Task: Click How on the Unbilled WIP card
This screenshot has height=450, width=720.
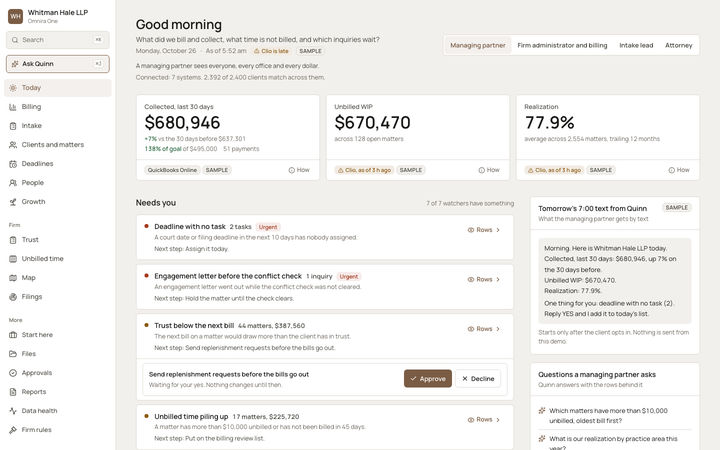Action: pyautogui.click(x=489, y=170)
